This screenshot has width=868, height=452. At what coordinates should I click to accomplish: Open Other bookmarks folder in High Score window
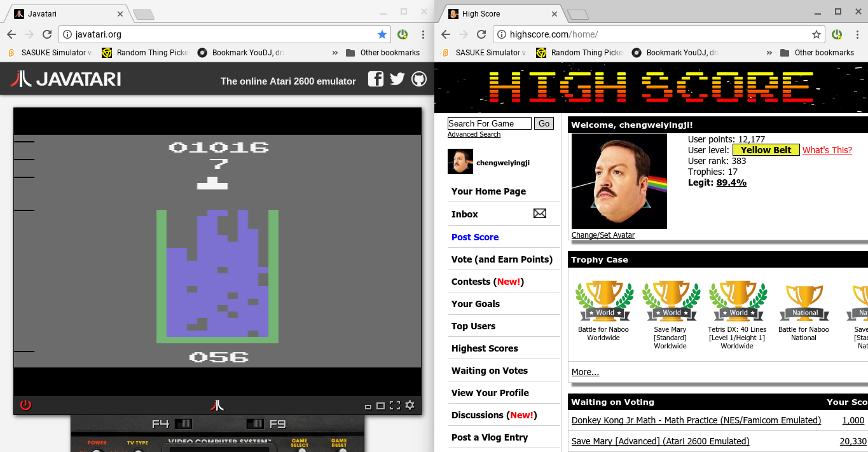click(817, 53)
